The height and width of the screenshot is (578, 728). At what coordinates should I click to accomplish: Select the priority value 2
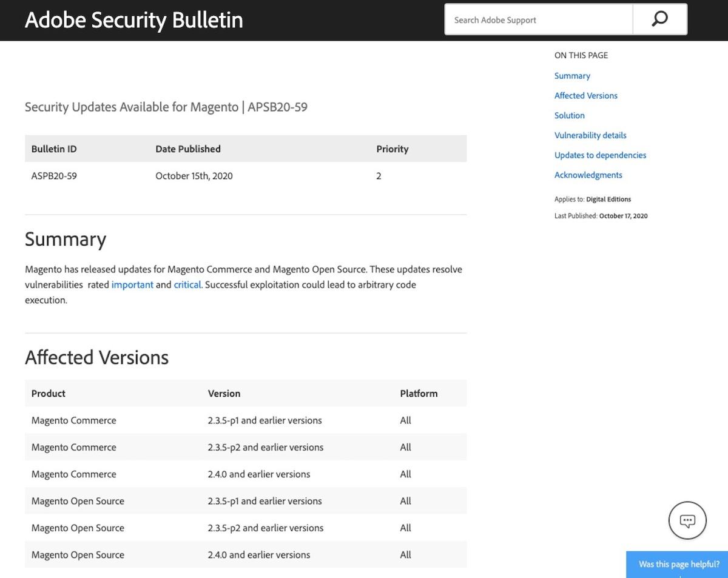[379, 176]
